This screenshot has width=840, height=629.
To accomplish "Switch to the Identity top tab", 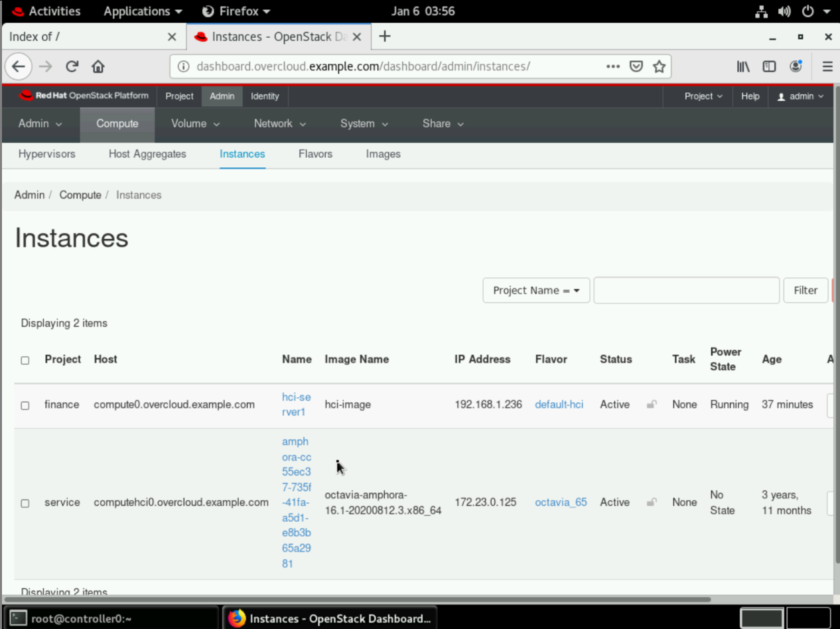I will 265,96.
